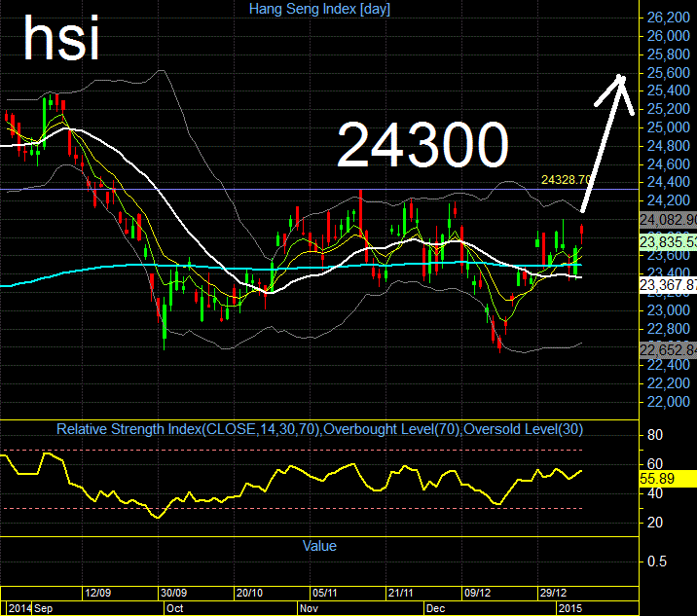Click the 09/12 date label
Viewport: 697px width, 616px height.
coord(477,593)
